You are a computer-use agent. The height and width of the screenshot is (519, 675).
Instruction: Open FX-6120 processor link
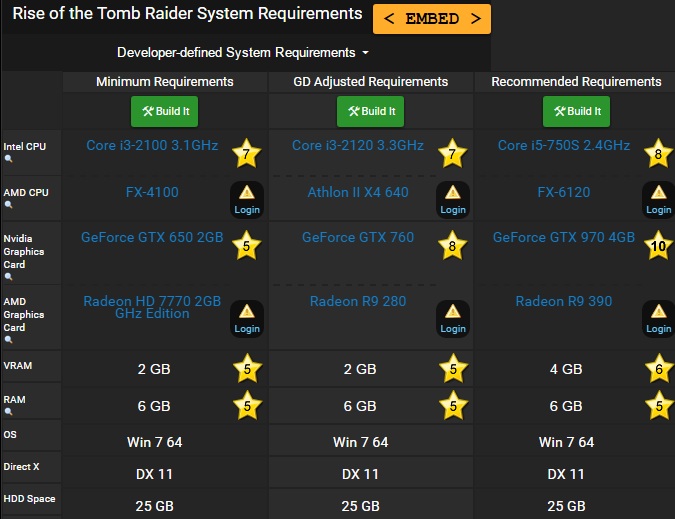[564, 192]
